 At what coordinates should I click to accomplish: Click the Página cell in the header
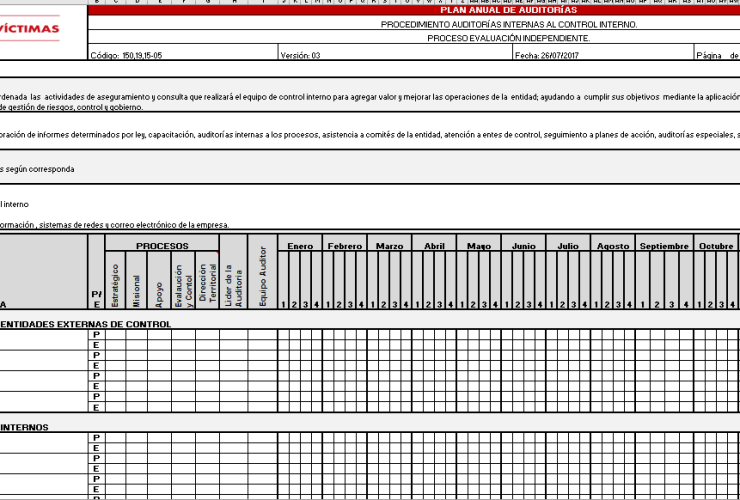715,56
